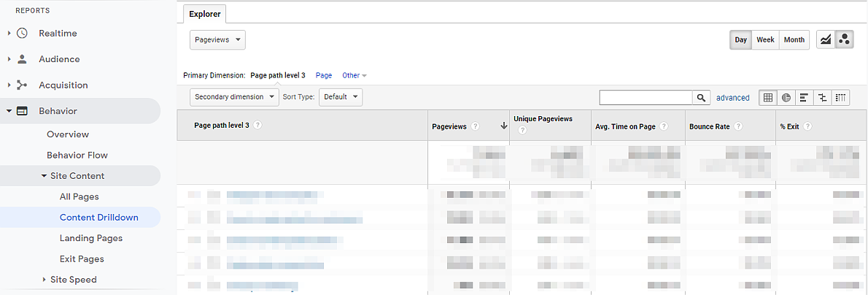The image size is (868, 295).
Task: Click the advanced filter link
Action: [x=733, y=98]
